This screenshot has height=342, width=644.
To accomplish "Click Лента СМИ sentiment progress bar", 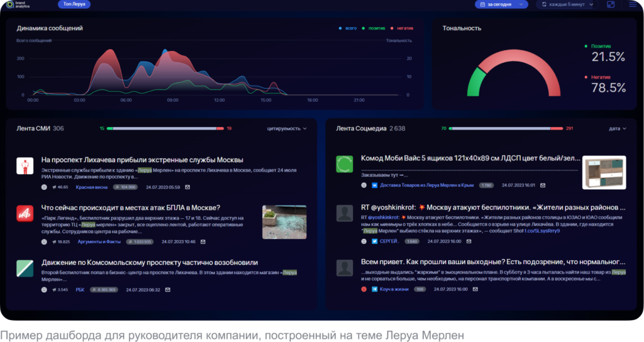I will click(x=165, y=128).
